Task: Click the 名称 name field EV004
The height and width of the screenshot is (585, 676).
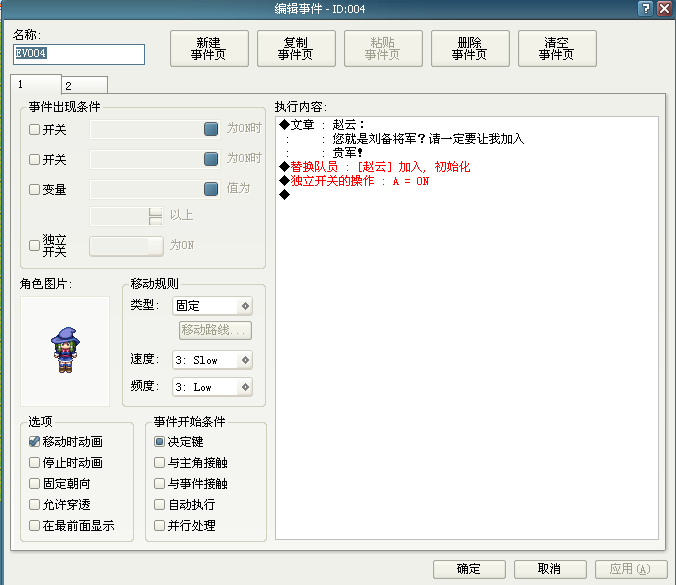Action: 79,54
